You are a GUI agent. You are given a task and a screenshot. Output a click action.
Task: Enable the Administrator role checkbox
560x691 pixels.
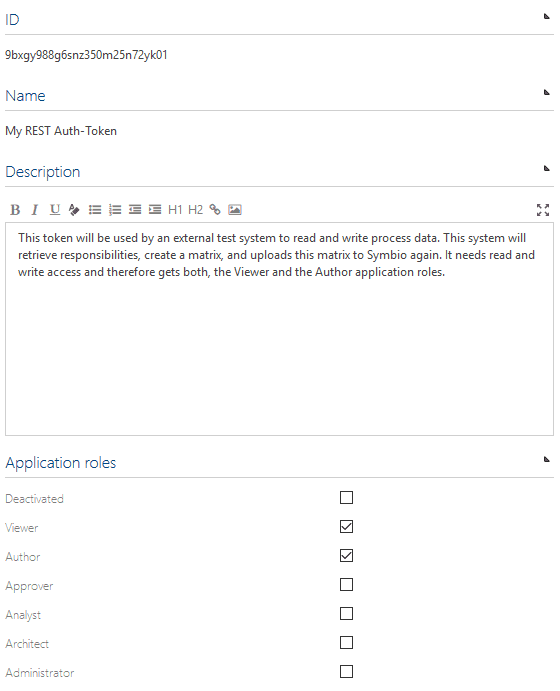346,672
